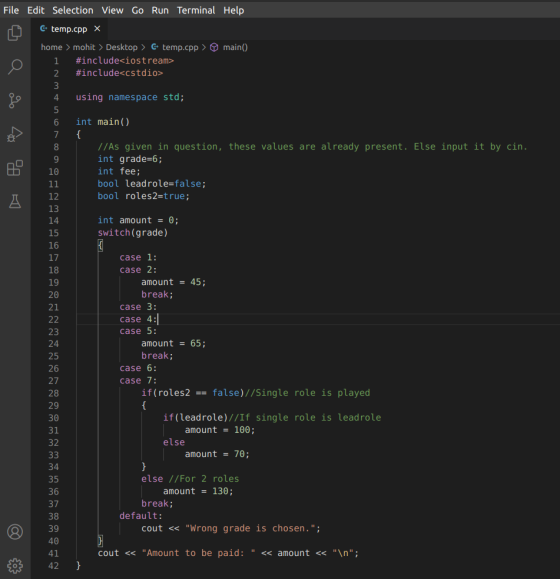Click the temp.cpp breadcrumb segment

tap(180, 47)
